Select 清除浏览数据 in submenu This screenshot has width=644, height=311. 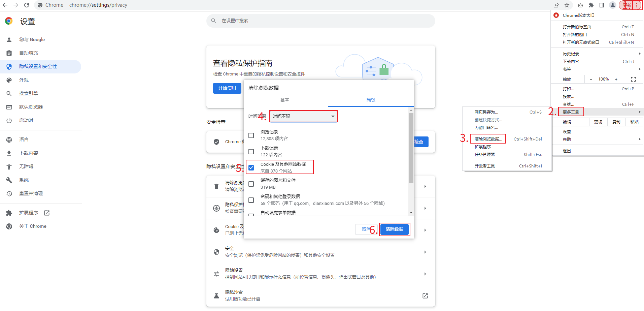click(x=488, y=139)
